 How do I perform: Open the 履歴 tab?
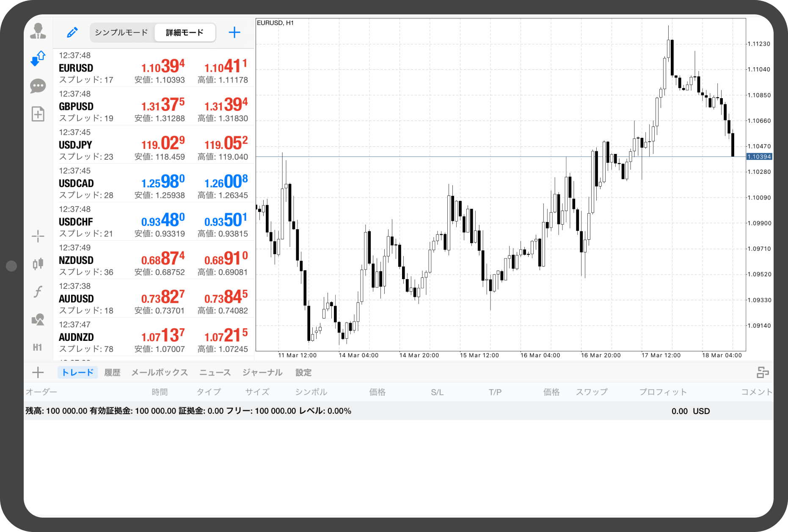pyautogui.click(x=112, y=373)
